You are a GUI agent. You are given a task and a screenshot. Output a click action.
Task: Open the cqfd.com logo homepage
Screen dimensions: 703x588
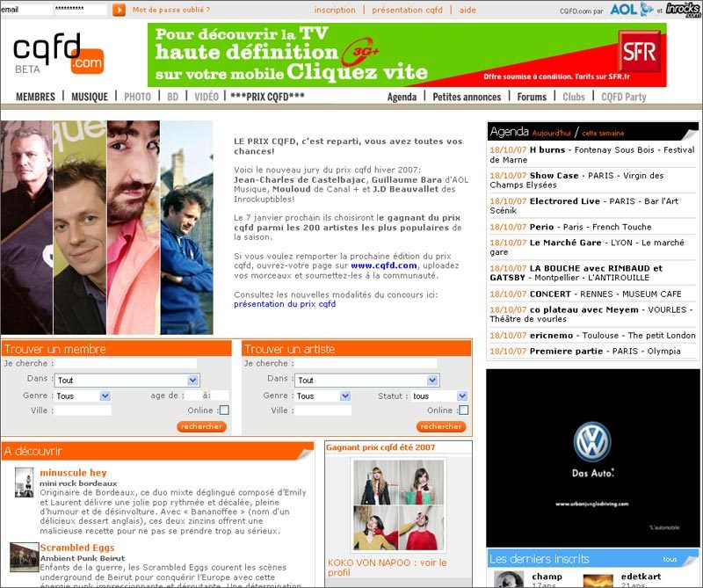[x=58, y=54]
